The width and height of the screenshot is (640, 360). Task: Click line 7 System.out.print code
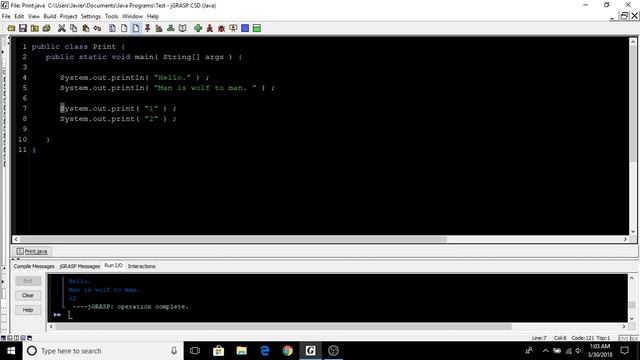click(x=118, y=109)
